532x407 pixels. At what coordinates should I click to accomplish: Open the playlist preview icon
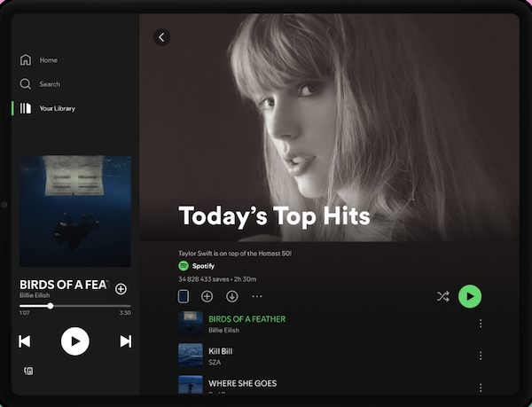tap(184, 296)
